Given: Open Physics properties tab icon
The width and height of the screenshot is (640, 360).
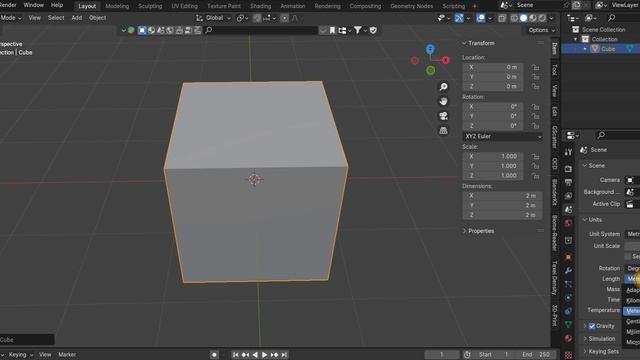Looking at the screenshot, I should pyautogui.click(x=568, y=298).
